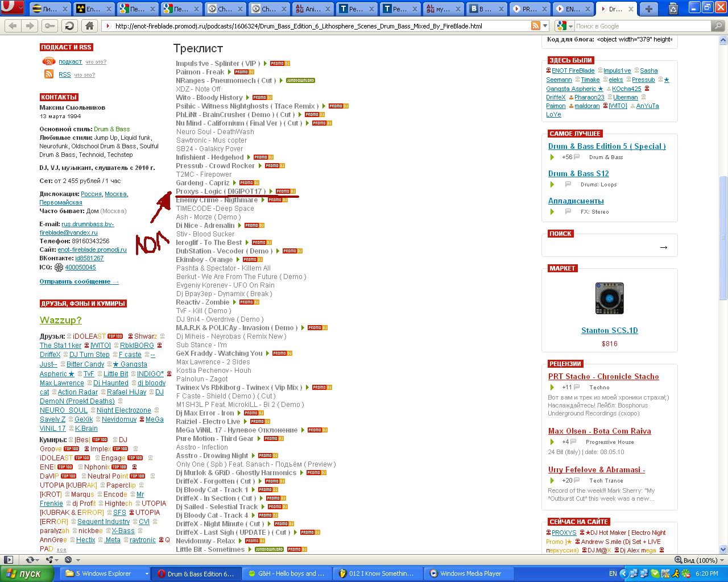728x582 pixels.
Task: Open Urry Fefelove & Abramasi review link
Action: click(597, 469)
